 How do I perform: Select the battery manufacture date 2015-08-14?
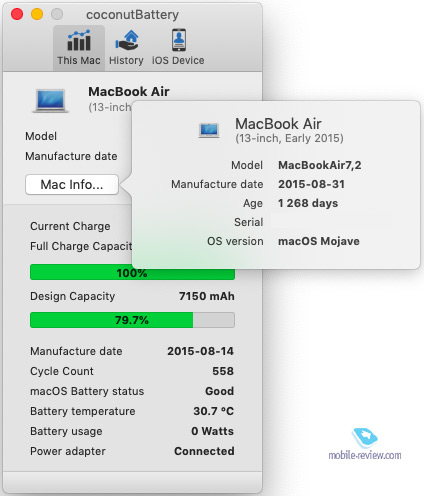tap(200, 351)
